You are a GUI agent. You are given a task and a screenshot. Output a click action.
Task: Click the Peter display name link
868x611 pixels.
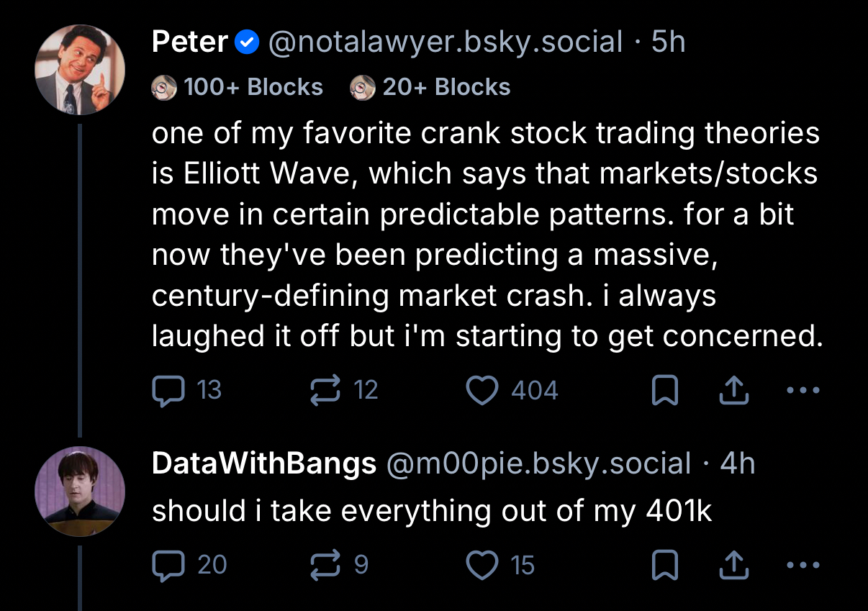point(190,43)
